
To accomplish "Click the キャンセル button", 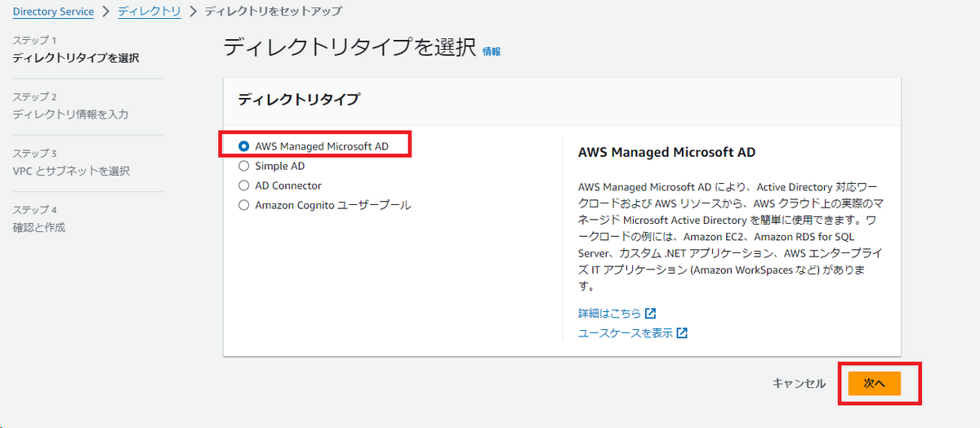I will coord(799,383).
